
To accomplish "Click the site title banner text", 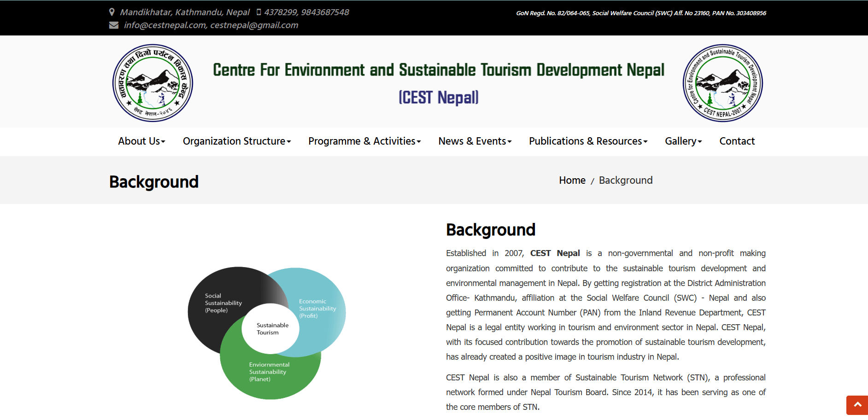I will click(438, 70).
